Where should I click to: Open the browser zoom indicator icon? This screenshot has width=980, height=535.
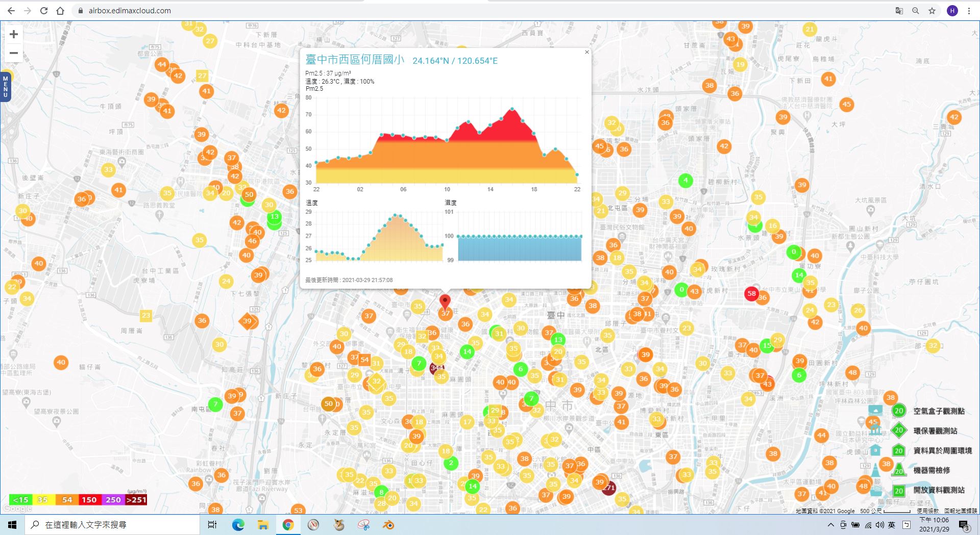(916, 11)
